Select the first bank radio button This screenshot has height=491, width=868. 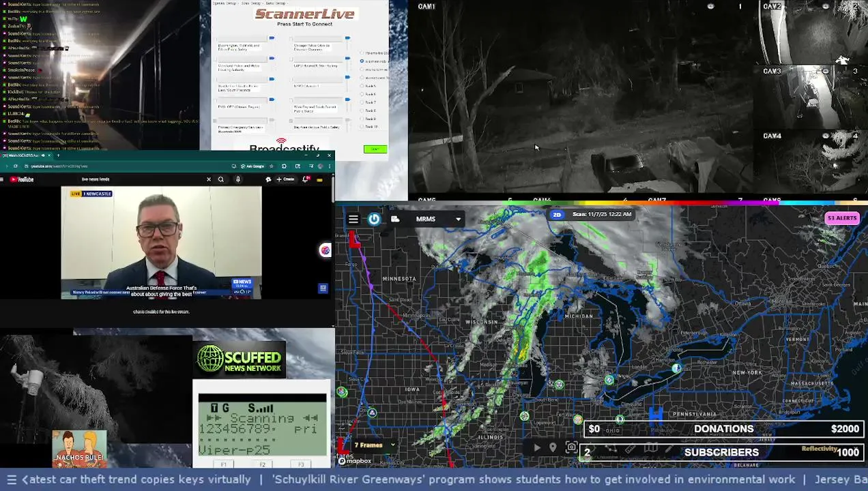[362, 53]
